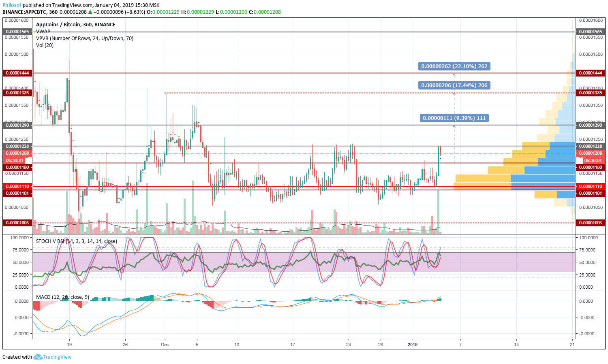Viewport: 608px width, 364px height.
Task: Click the C:0.00001208 close value in header
Action: [265, 12]
